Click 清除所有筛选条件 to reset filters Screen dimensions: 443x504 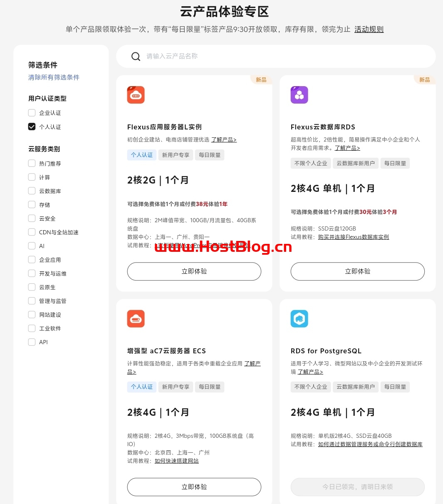[54, 77]
